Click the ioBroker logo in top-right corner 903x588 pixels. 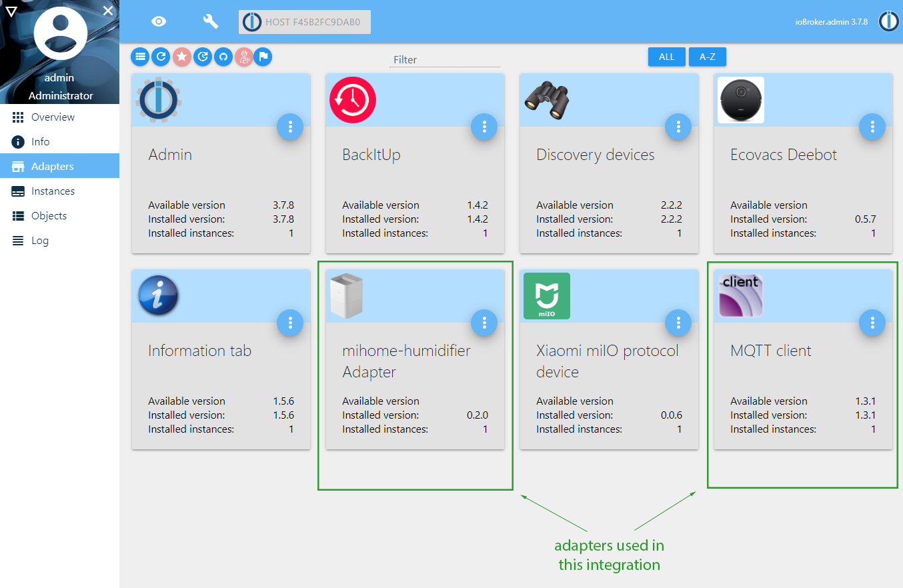[x=888, y=21]
